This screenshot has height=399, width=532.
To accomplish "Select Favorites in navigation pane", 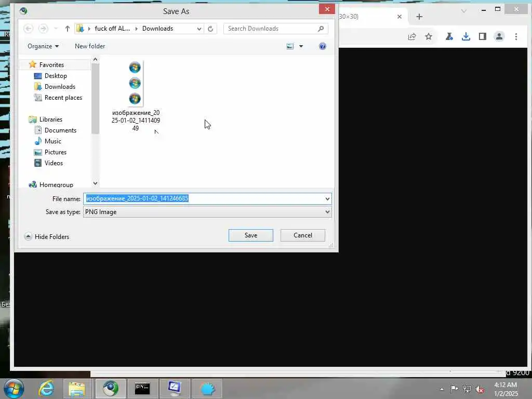I will tap(51, 64).
